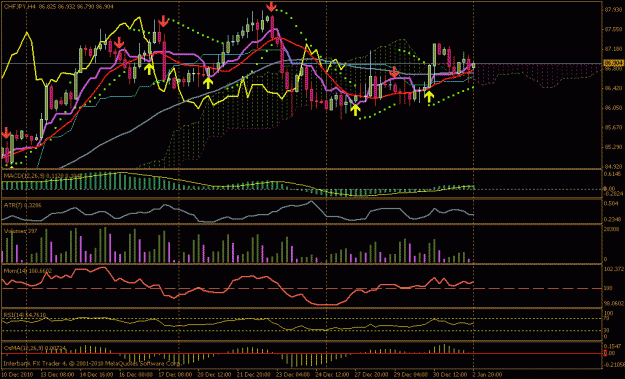The width and height of the screenshot is (625, 379).
Task: Click the red sell arrow above the highest candle
Action: [271, 6]
